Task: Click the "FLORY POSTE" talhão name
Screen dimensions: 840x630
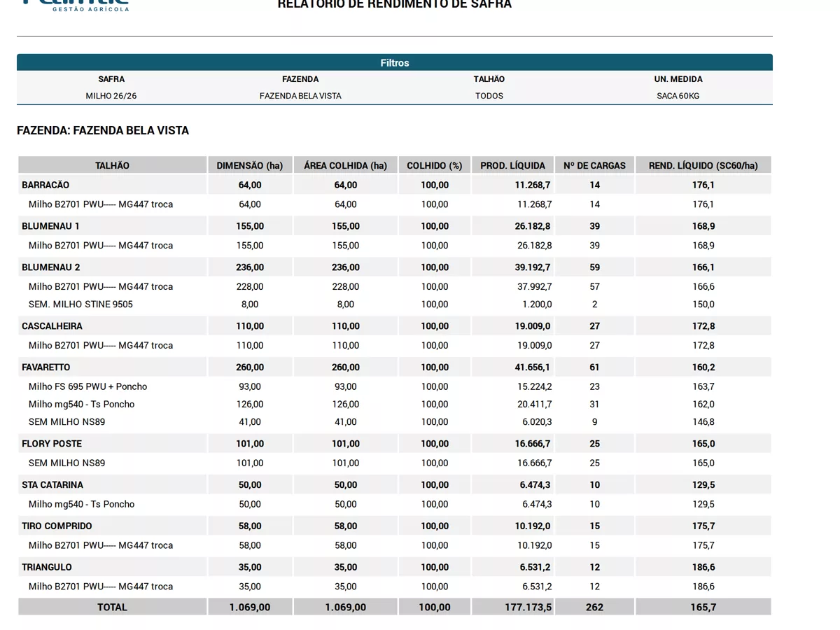Action: pos(51,444)
